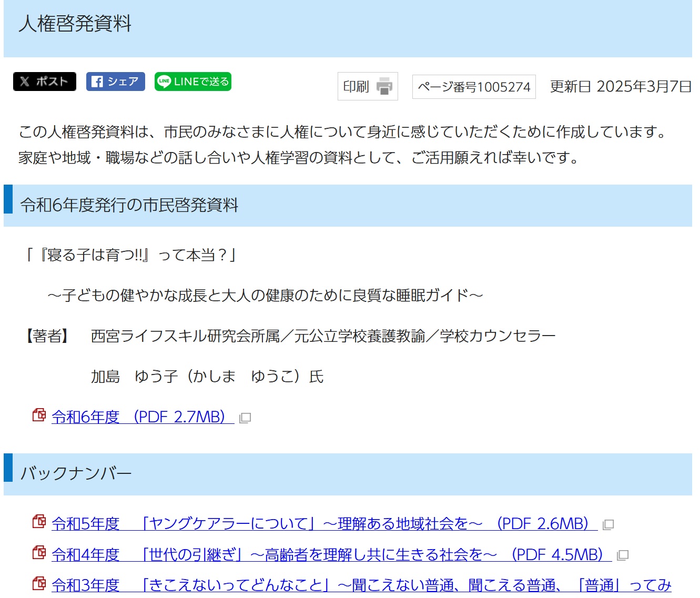Click new-window icon after 令和5年度 PDF link

[x=608, y=525]
